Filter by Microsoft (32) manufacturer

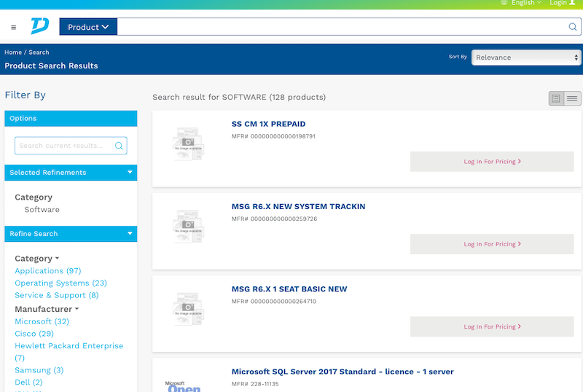pos(42,321)
